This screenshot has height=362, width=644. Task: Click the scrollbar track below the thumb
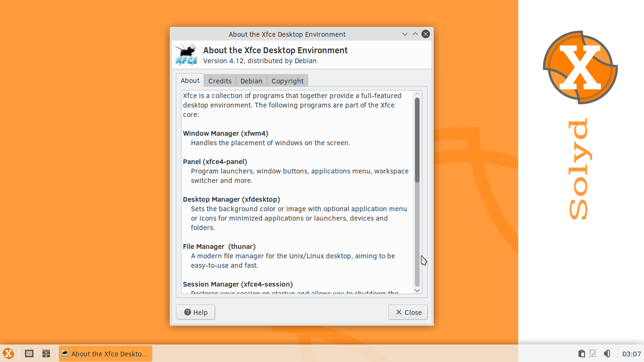417,234
